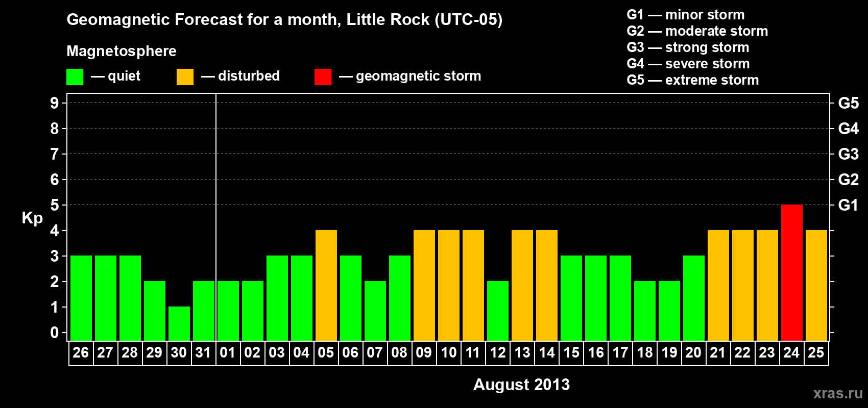The image size is (868, 408).
Task: Click the '— disturbed' legend label
Action: (x=240, y=76)
